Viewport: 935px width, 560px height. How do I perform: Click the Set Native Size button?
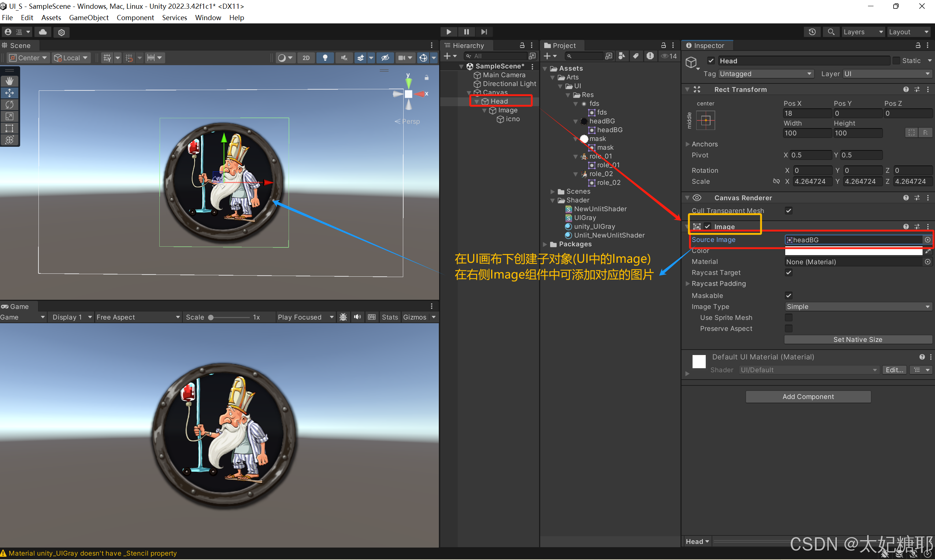click(858, 340)
